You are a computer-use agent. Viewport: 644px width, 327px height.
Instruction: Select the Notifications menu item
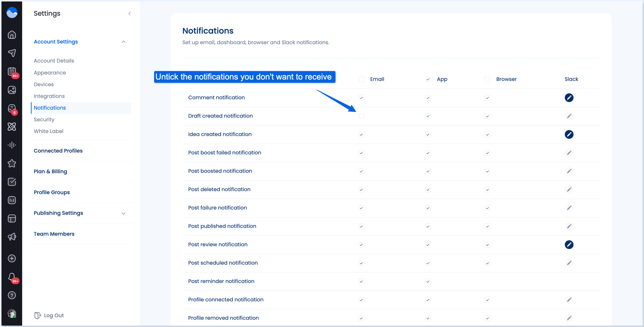(x=81, y=108)
